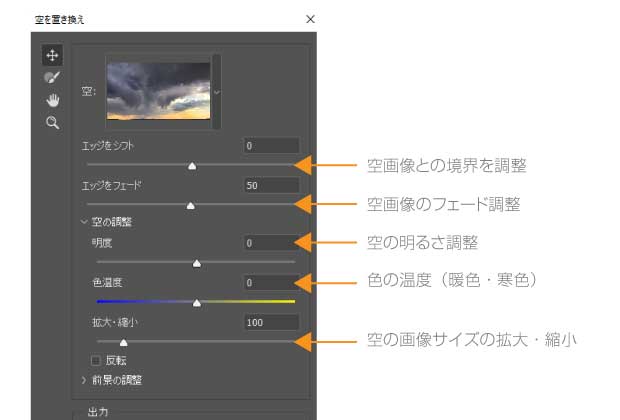This screenshot has height=420, width=620.
Task: Click the 拡大・縮小 value field
Action: pos(271,322)
